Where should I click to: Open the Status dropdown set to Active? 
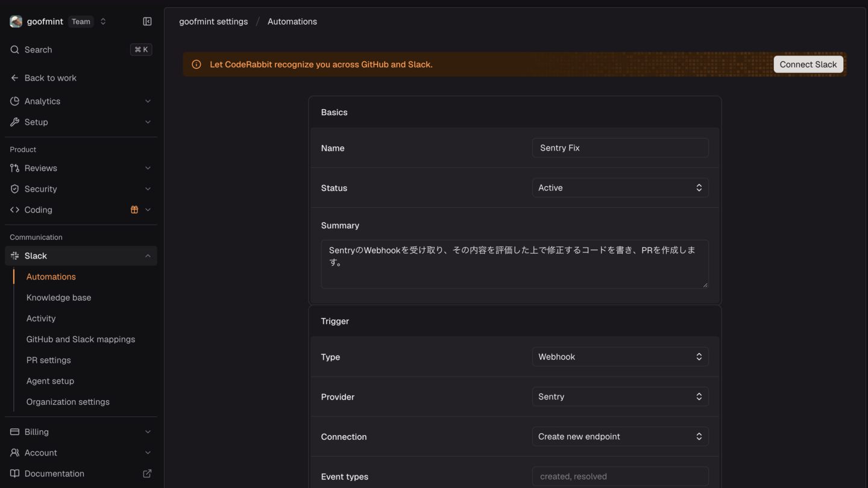click(620, 188)
